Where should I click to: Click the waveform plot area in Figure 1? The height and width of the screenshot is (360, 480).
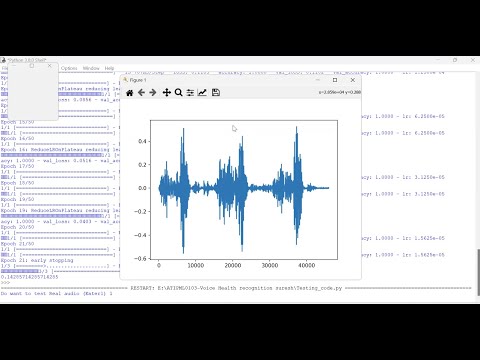pos(244,190)
